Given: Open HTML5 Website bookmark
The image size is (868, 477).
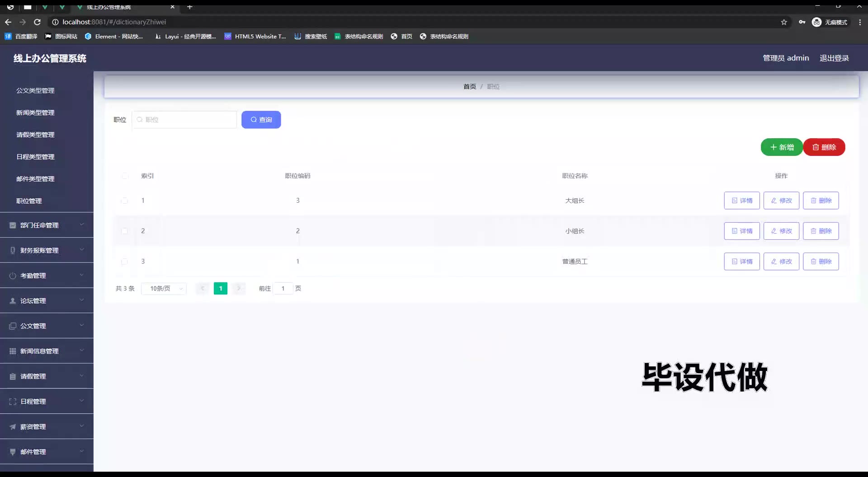Looking at the screenshot, I should coord(255,36).
